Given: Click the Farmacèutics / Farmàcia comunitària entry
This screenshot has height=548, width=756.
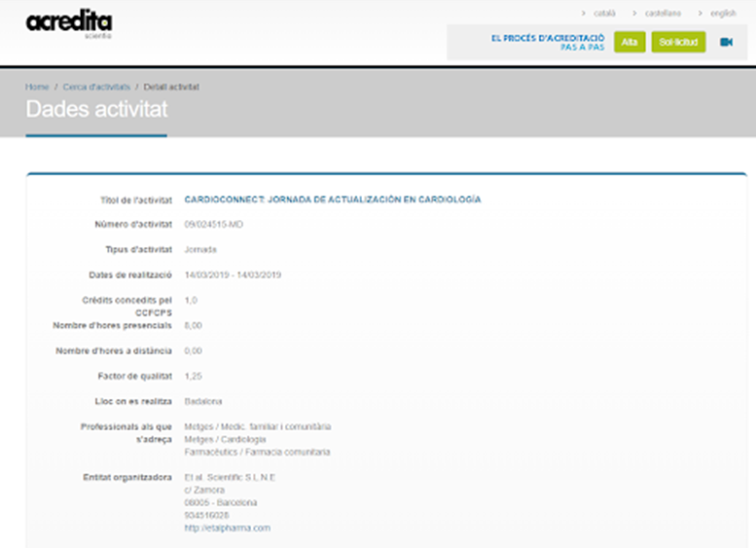Looking at the screenshot, I should 257,452.
